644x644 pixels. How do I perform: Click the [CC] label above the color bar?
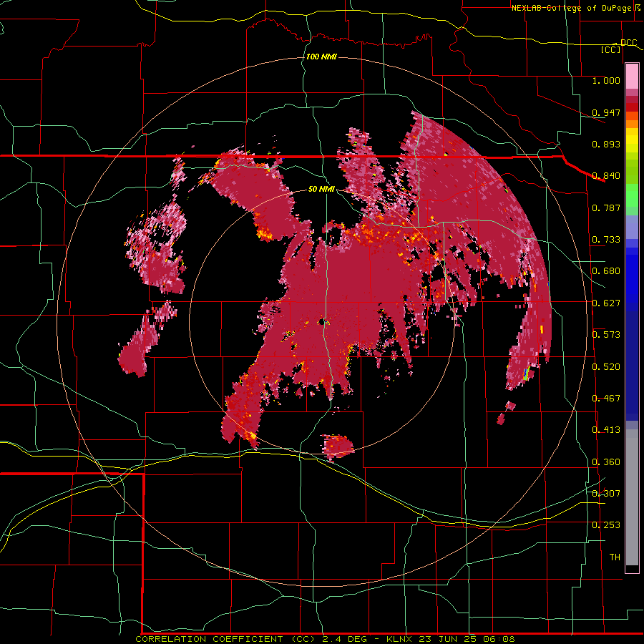click(611, 49)
